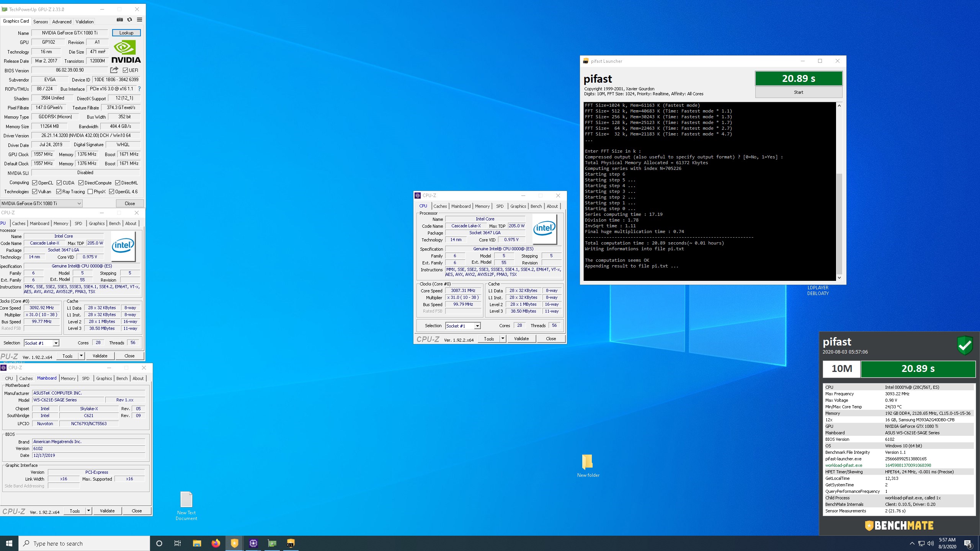Toggle the OpenCL checkbox

35,183
